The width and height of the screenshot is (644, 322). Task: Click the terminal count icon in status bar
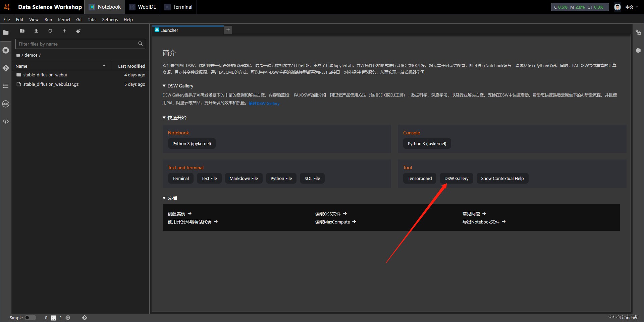[x=54, y=318]
